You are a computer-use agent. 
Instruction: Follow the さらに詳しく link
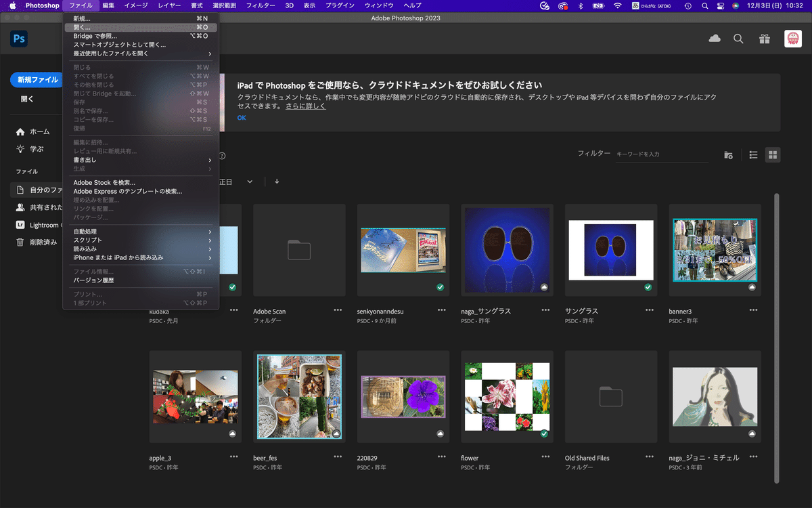[x=306, y=106]
